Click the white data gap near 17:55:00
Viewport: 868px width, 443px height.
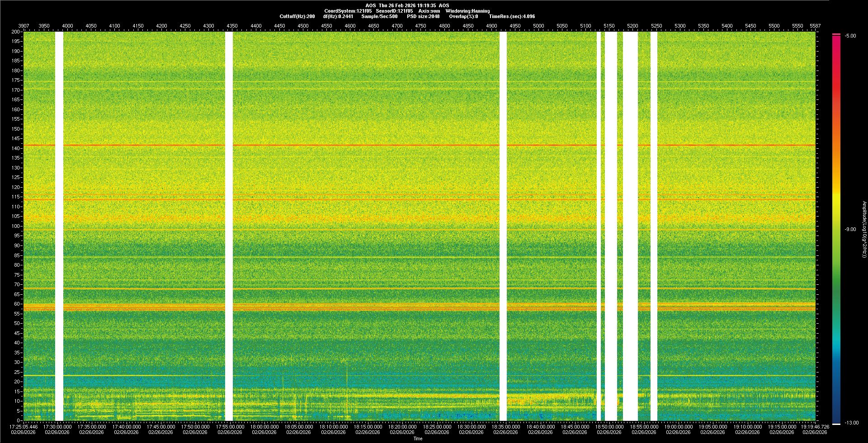(229, 226)
